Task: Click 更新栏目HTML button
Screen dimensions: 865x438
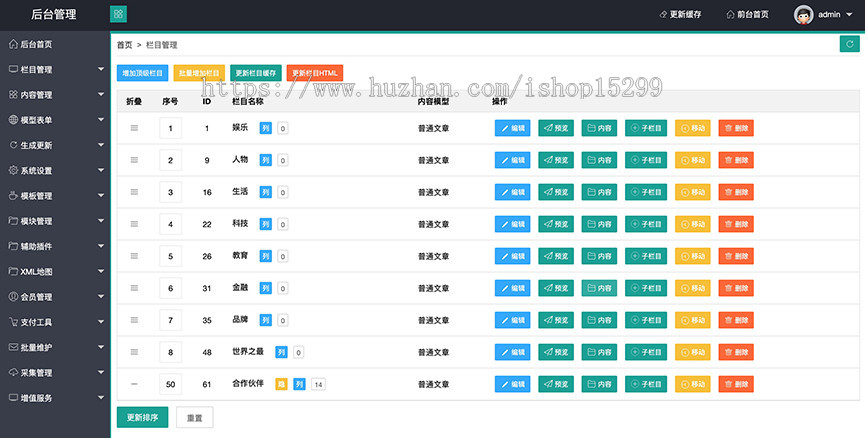Action: (x=314, y=73)
